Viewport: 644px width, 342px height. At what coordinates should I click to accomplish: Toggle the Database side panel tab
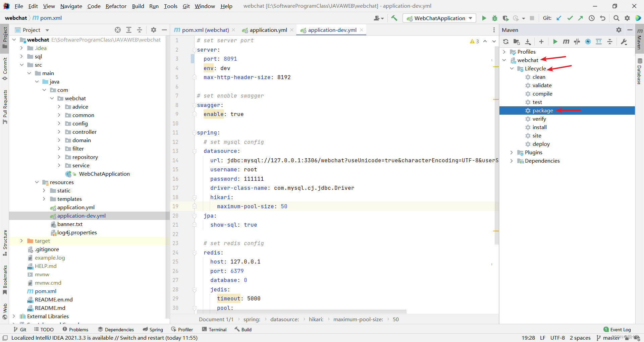point(640,71)
